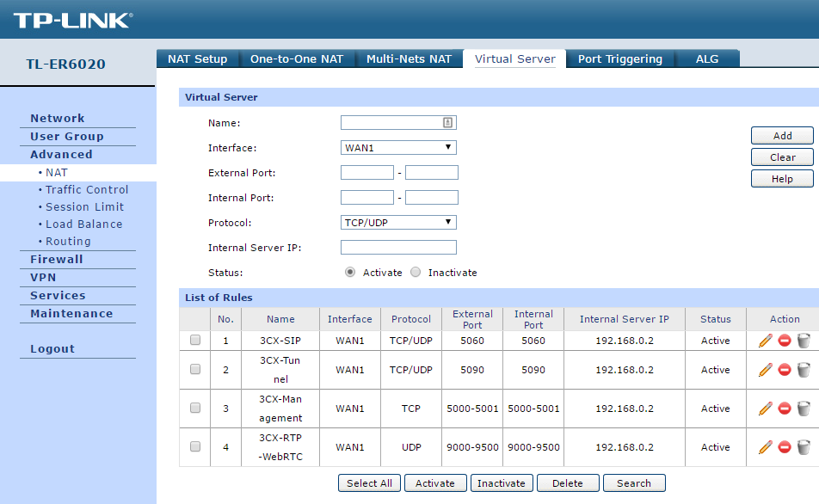Open the Services menu in sidebar
This screenshot has width=819, height=504.
[58, 296]
